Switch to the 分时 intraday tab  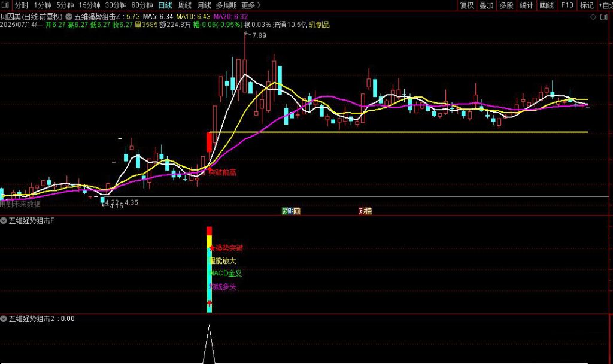coord(22,5)
